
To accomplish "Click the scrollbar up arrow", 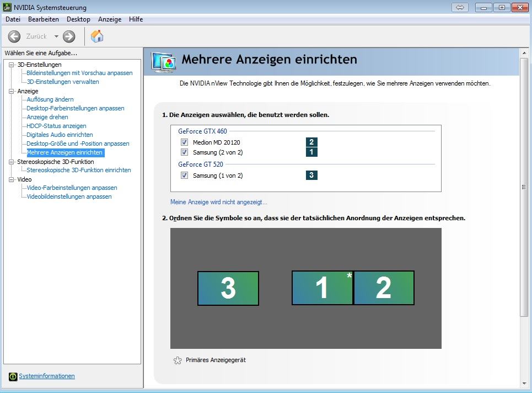I will pos(524,53).
